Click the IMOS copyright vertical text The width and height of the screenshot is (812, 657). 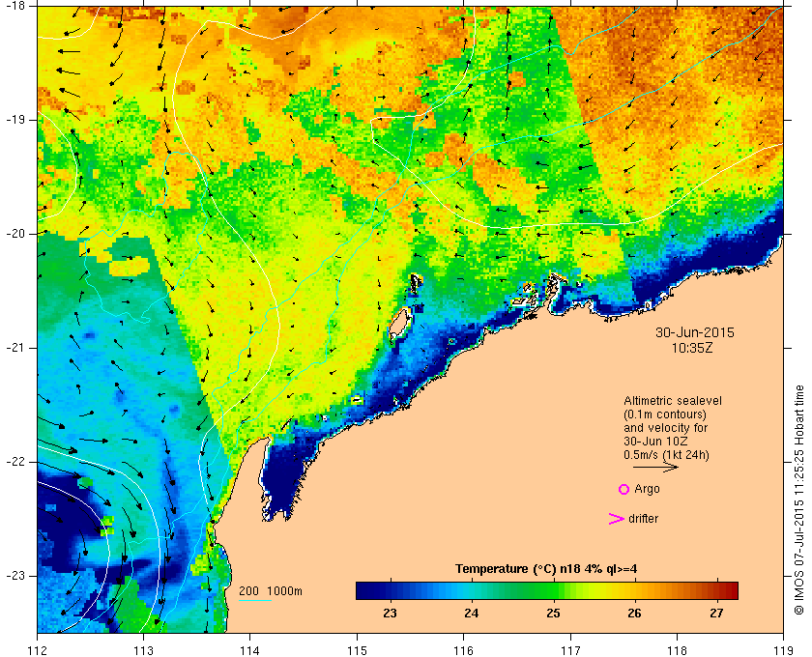(x=799, y=500)
